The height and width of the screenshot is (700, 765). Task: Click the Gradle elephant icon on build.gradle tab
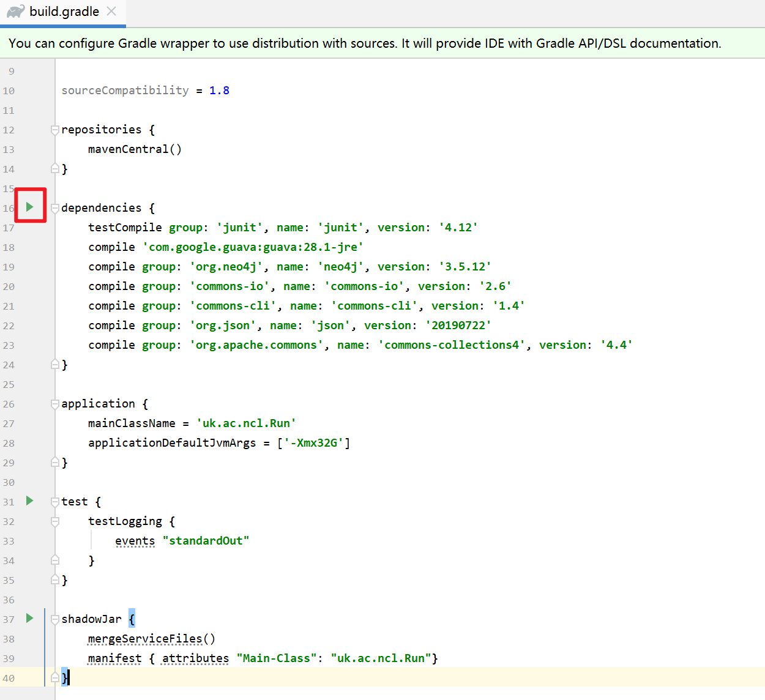pos(15,12)
